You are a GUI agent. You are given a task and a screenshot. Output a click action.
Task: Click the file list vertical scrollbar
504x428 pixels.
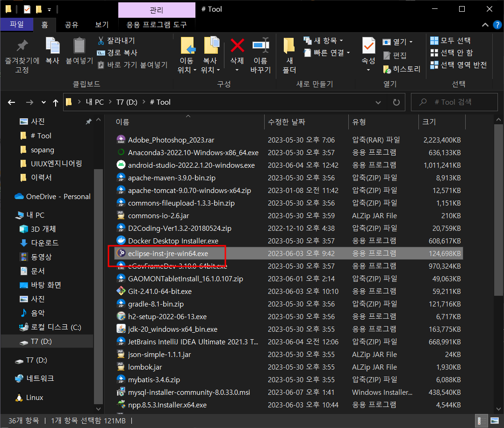click(x=498, y=210)
